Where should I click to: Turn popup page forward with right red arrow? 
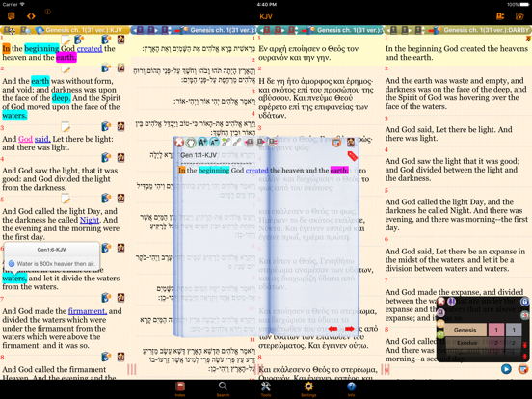(350, 329)
